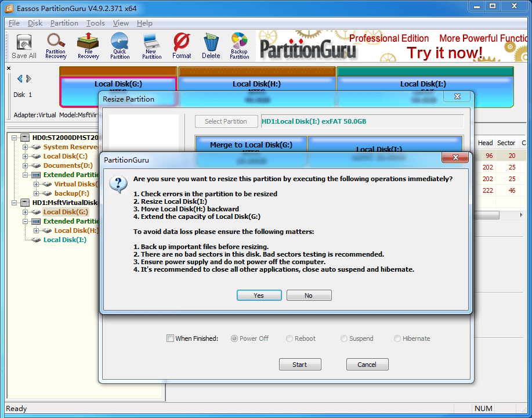Click the NUM status bar indicator
The height and width of the screenshot is (418, 532).
coord(483,409)
